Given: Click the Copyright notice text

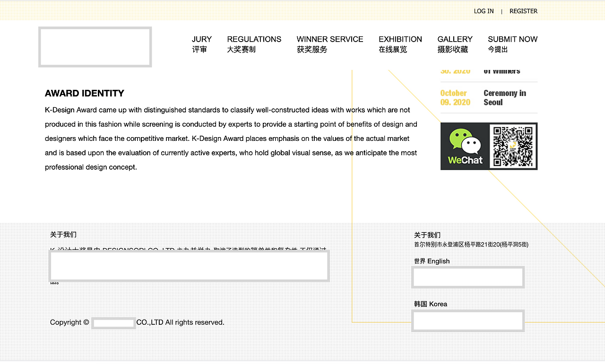Looking at the screenshot, I should (137, 322).
